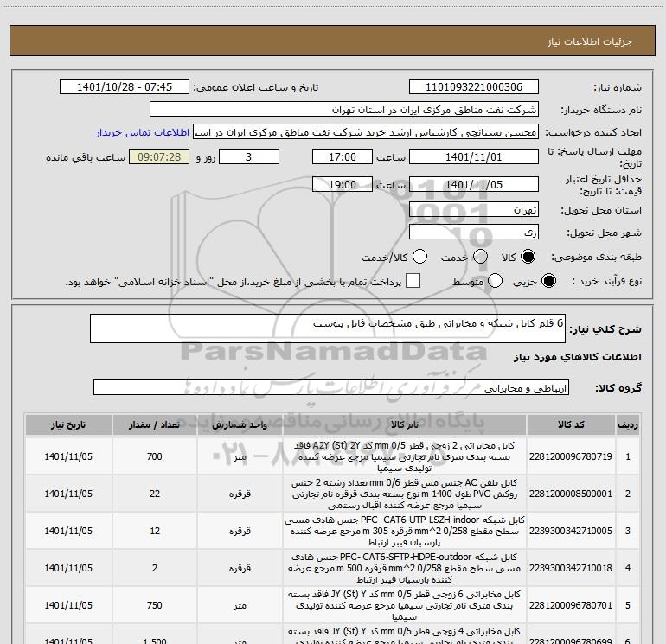Click the response deadline date 1401/11/01
The image size is (666, 644).
(474, 157)
